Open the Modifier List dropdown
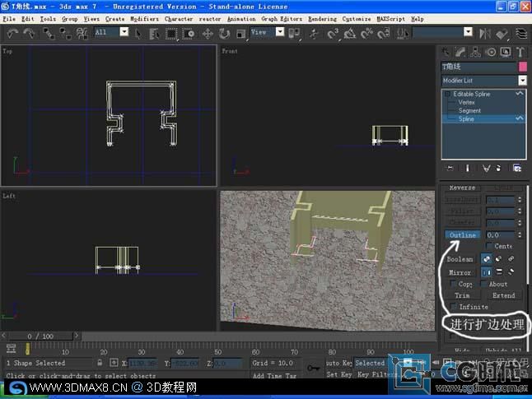The height and width of the screenshot is (399, 532). 522,81
